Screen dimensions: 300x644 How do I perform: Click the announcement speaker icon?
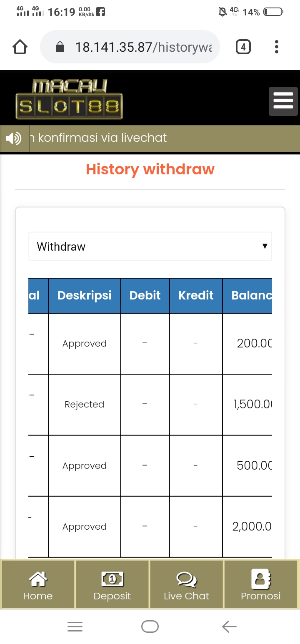click(14, 138)
